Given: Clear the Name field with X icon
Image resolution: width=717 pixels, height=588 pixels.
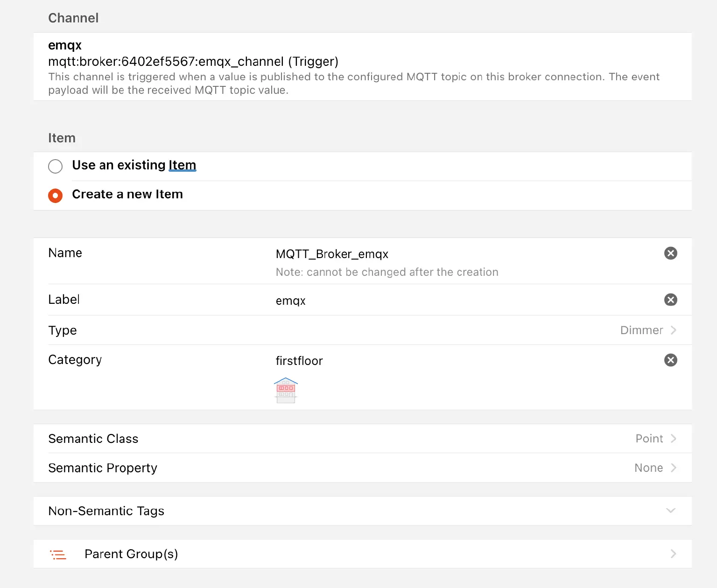Looking at the screenshot, I should (x=670, y=253).
